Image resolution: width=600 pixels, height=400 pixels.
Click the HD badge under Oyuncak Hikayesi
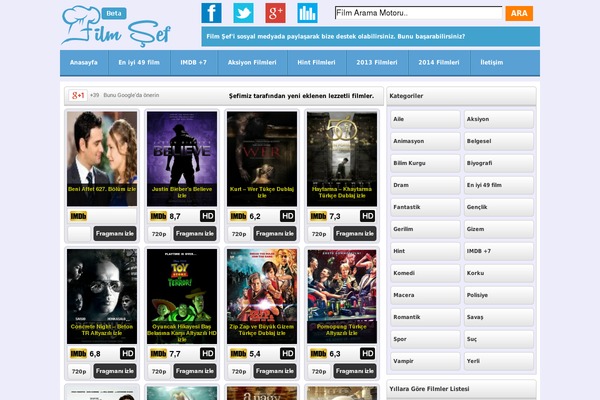pos(207,354)
